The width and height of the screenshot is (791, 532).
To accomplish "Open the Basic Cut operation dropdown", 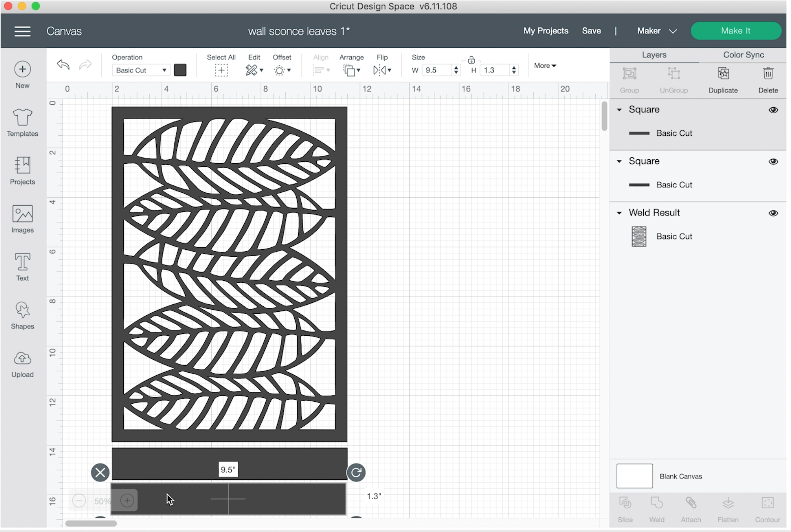I will coord(141,70).
